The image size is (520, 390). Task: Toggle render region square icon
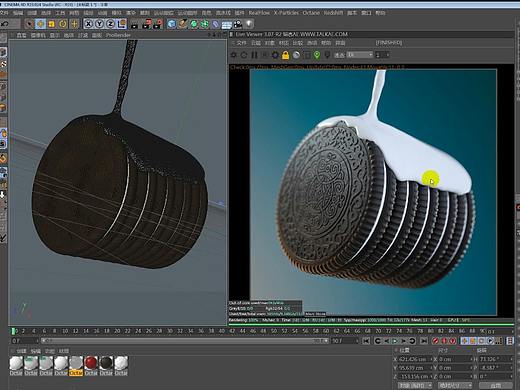point(306,55)
